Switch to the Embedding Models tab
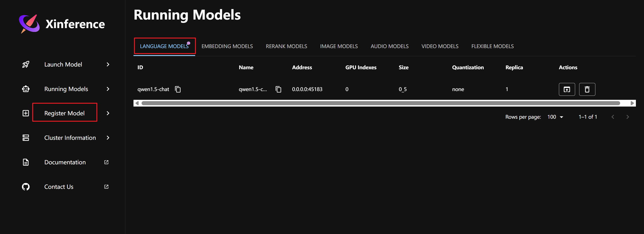 [227, 46]
